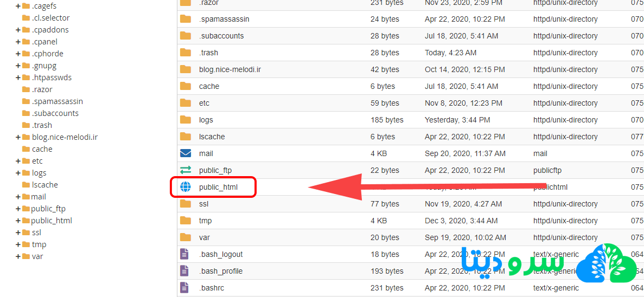This screenshot has height=297, width=644.
Task: Click the .bash_profile file icon
Action: click(x=186, y=271)
